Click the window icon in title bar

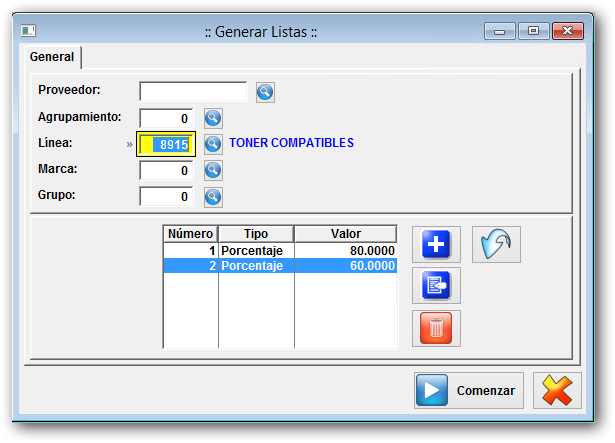pyautogui.click(x=28, y=31)
